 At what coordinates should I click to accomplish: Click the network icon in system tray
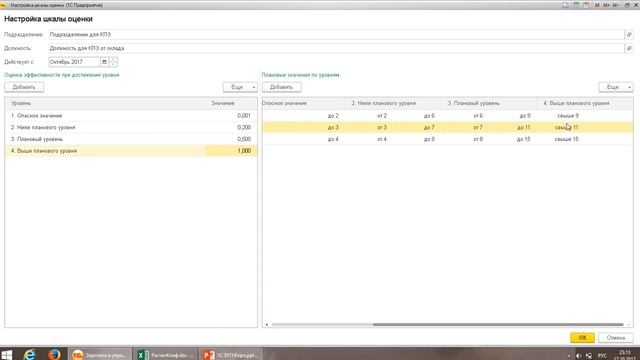[x=589, y=356]
